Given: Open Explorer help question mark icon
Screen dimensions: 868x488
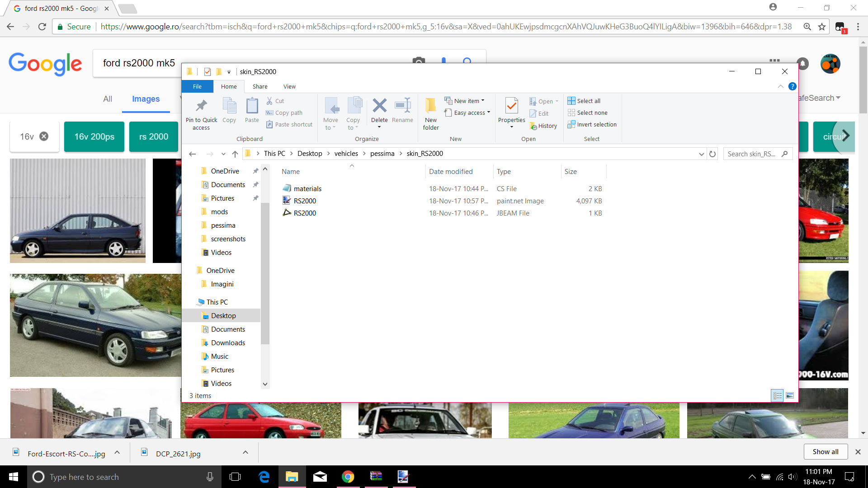Looking at the screenshot, I should click(x=792, y=86).
